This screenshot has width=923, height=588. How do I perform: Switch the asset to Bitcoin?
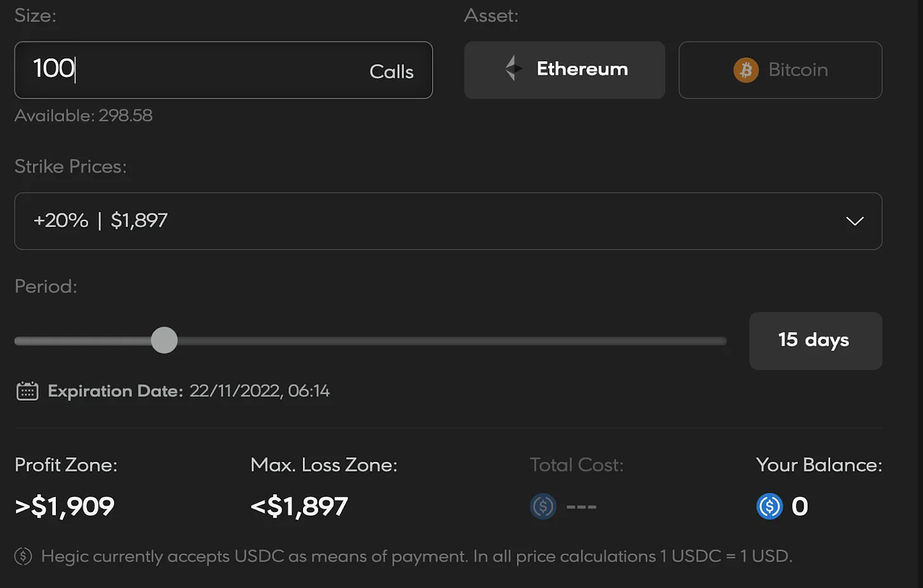click(x=780, y=70)
